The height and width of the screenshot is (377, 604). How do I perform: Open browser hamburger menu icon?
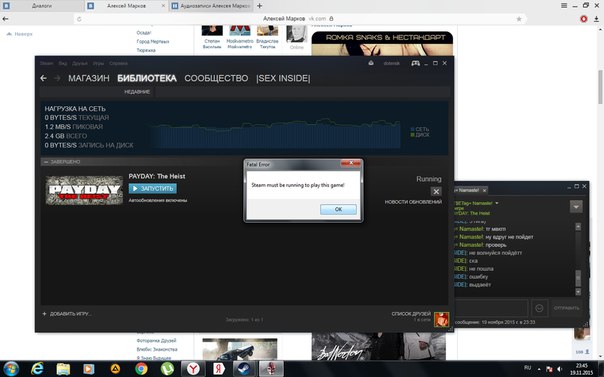tap(564, 6)
